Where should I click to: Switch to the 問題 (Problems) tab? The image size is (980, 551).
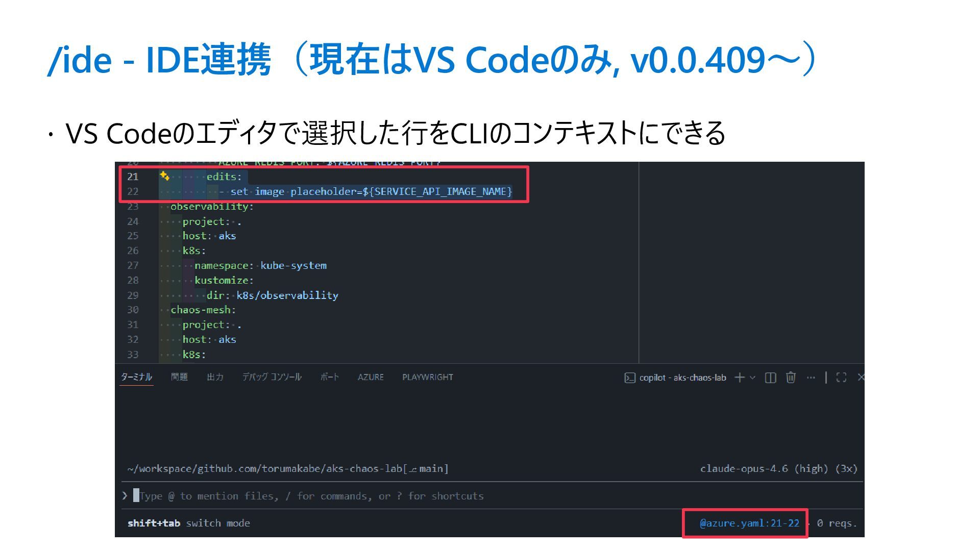point(179,377)
